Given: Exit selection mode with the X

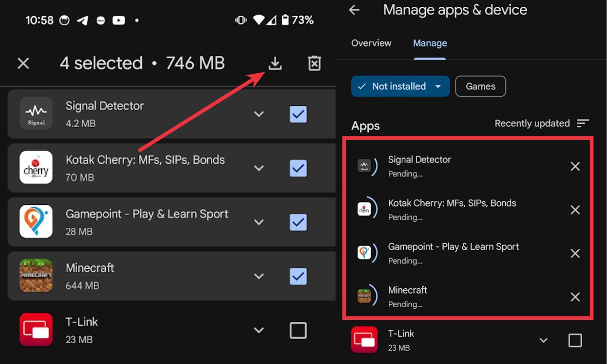Looking at the screenshot, I should point(23,63).
